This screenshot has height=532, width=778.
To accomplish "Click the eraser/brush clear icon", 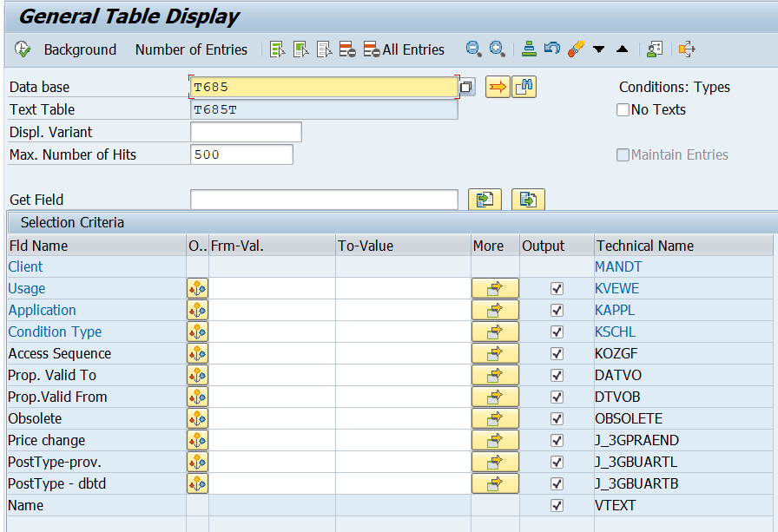I will click(576, 49).
